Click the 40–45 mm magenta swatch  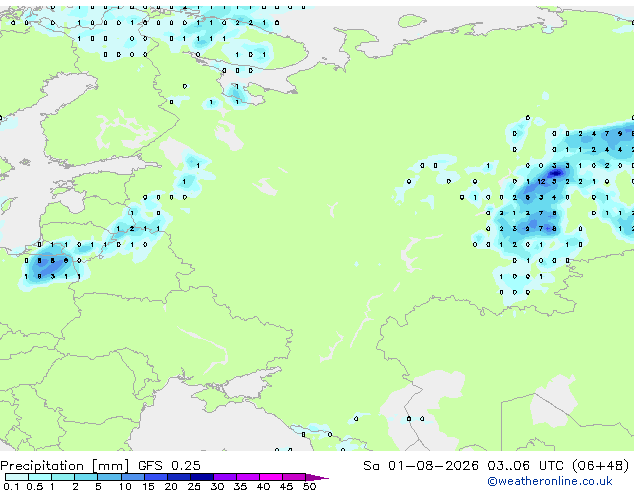[271, 477]
